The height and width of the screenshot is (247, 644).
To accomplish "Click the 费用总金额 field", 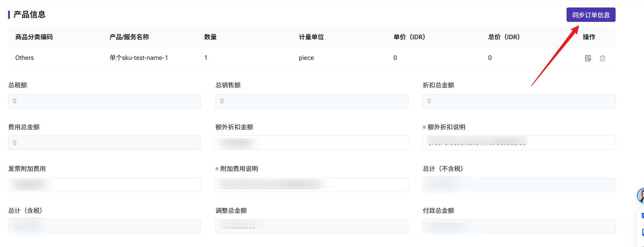I will [x=104, y=143].
